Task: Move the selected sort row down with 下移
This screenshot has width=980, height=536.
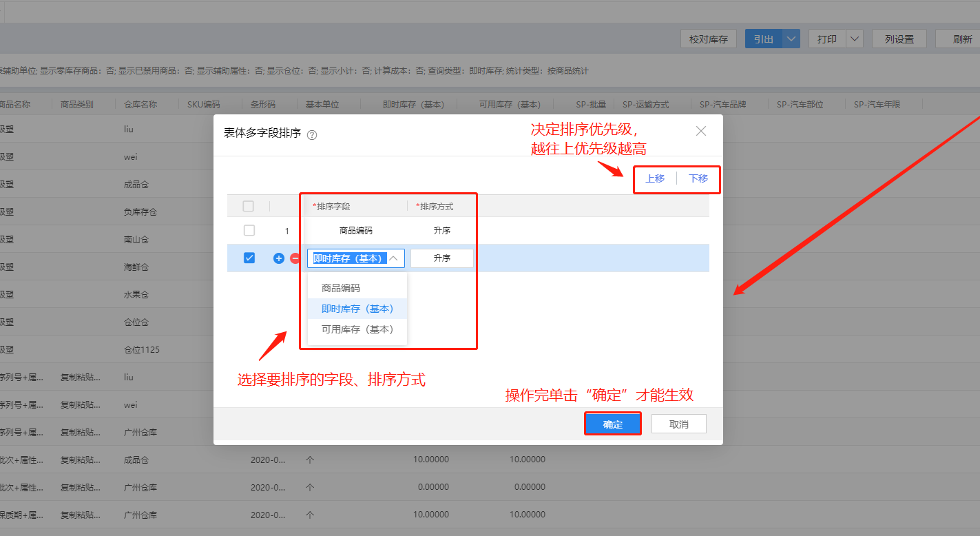Action: [x=698, y=178]
